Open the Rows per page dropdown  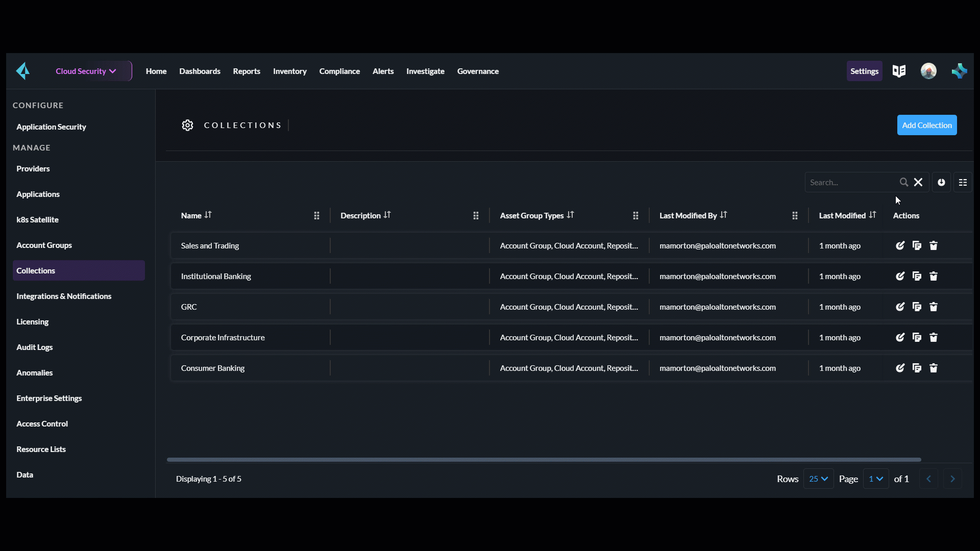tap(818, 479)
